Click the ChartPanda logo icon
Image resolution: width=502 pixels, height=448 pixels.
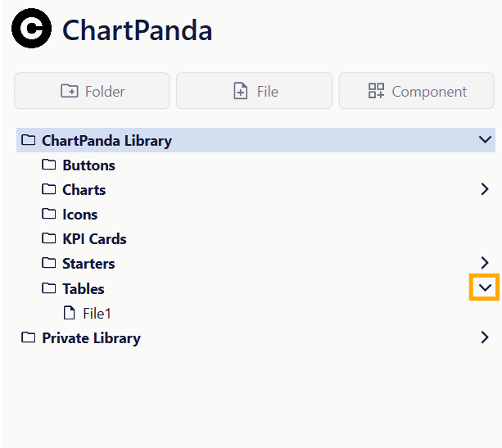[31, 29]
